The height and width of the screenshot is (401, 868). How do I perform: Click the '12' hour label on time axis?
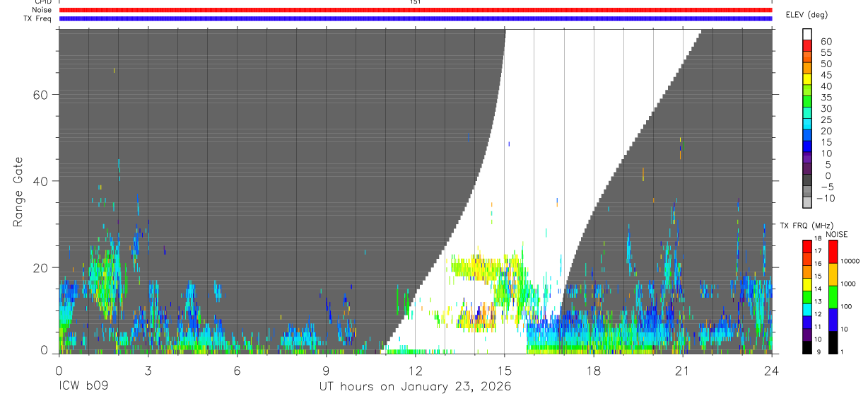[x=415, y=371]
